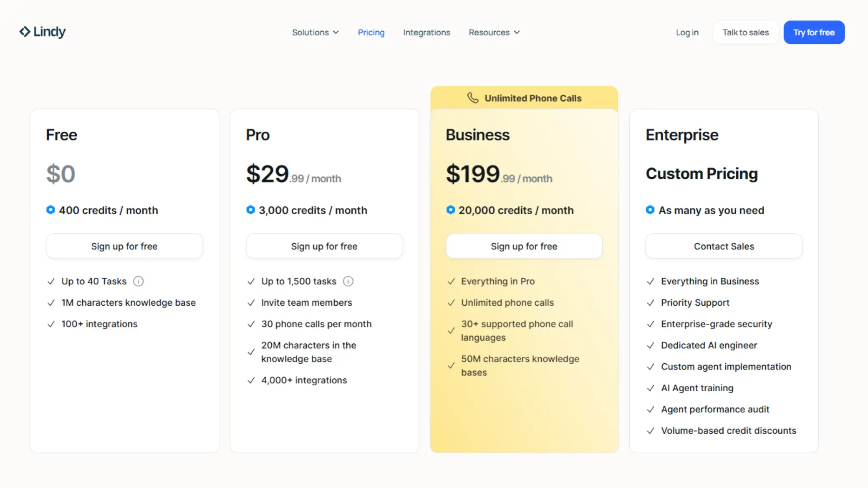Screen dimensions: 868x488
Task: Click 'Sign up for free' under Business plan
Action: pyautogui.click(x=524, y=246)
